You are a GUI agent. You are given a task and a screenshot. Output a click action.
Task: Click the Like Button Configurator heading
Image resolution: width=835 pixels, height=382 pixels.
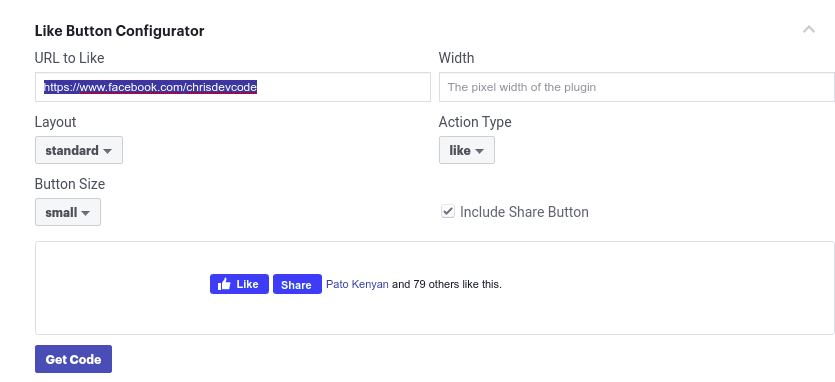point(119,31)
